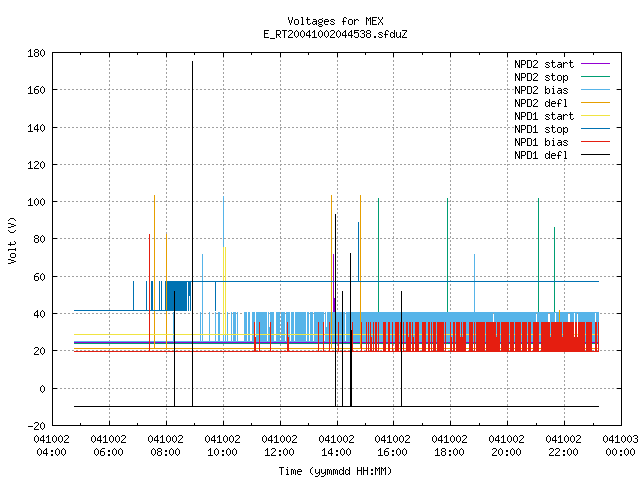This screenshot has height=480, width=640.
Task: Click the NPD1 start legend label
Action: pos(544,116)
